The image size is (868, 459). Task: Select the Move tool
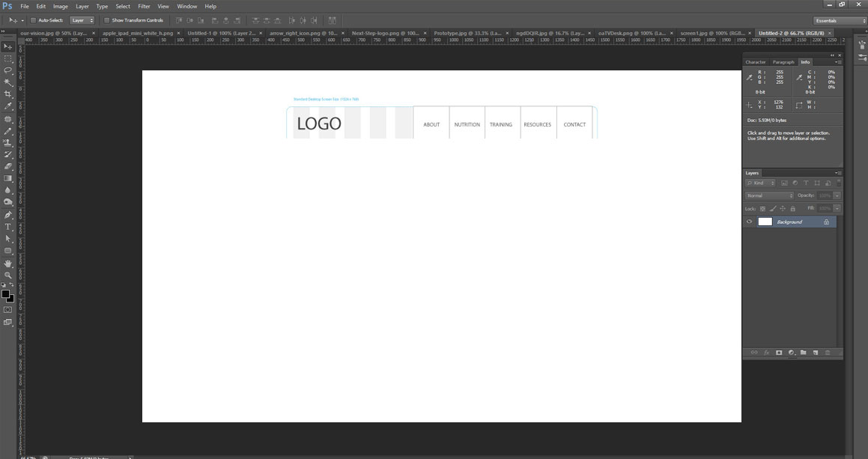pyautogui.click(x=7, y=46)
